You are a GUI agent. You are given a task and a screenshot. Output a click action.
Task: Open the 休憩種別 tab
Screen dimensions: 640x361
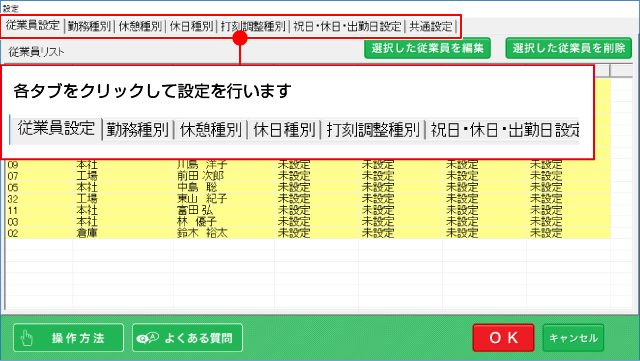[140, 27]
